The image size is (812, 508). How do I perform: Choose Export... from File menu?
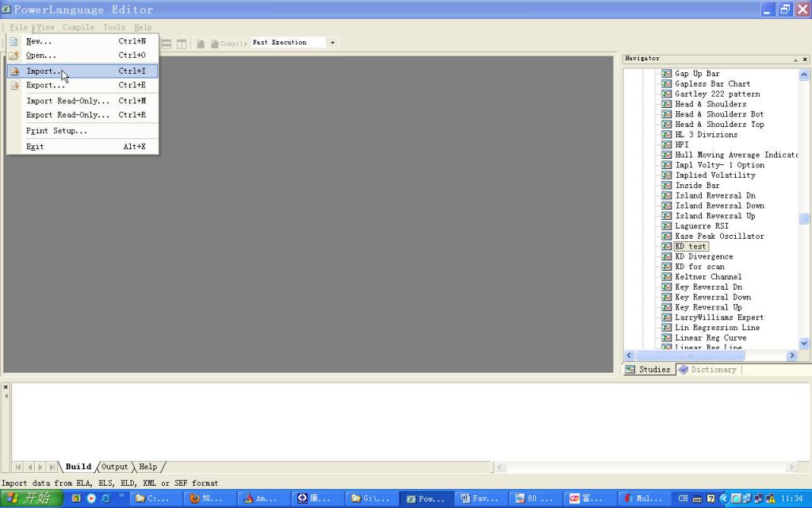tap(82, 85)
